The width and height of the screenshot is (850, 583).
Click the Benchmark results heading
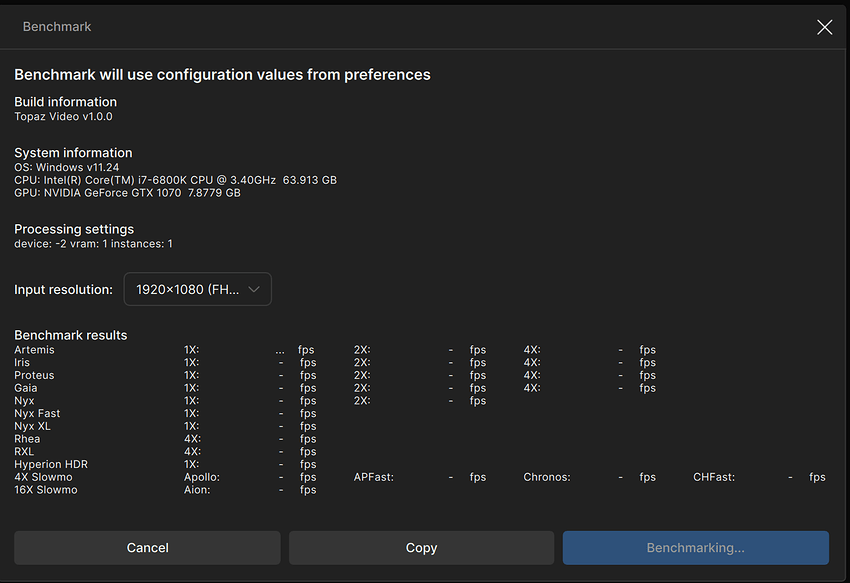click(70, 335)
